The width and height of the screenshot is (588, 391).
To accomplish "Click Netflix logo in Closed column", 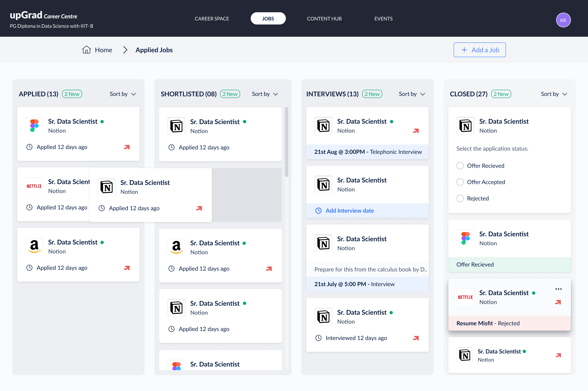I will pyautogui.click(x=465, y=297).
